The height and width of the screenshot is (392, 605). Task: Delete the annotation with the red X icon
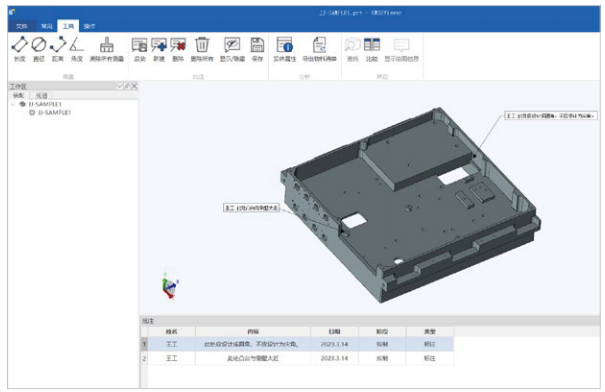point(178,49)
